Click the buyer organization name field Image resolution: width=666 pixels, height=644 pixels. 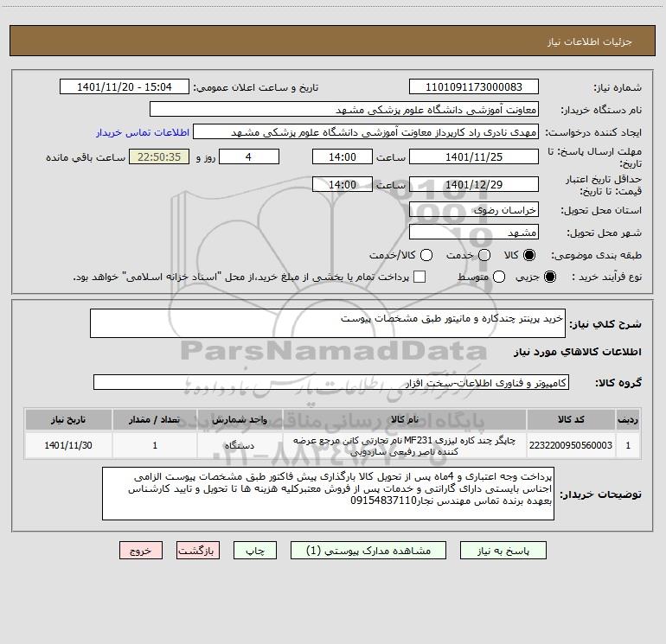[x=344, y=109]
